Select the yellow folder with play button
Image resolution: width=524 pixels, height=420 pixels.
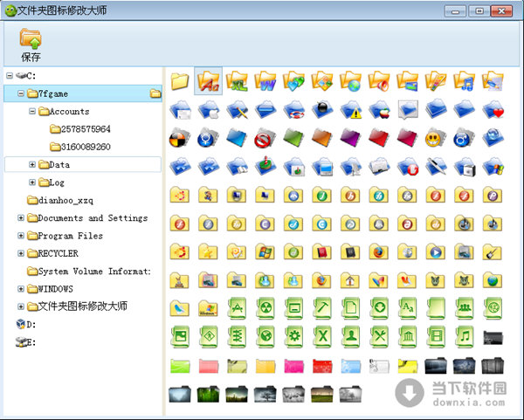click(436, 251)
